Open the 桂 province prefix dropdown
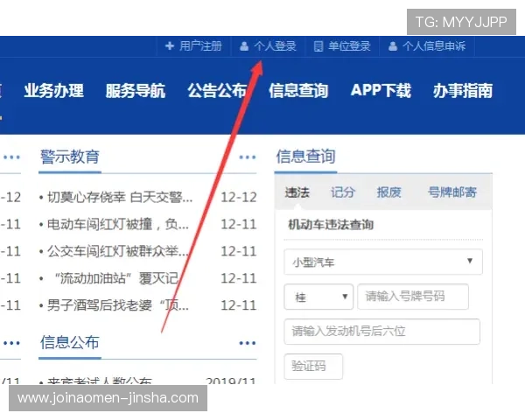Screen dimensions: 525x420 click(x=318, y=297)
